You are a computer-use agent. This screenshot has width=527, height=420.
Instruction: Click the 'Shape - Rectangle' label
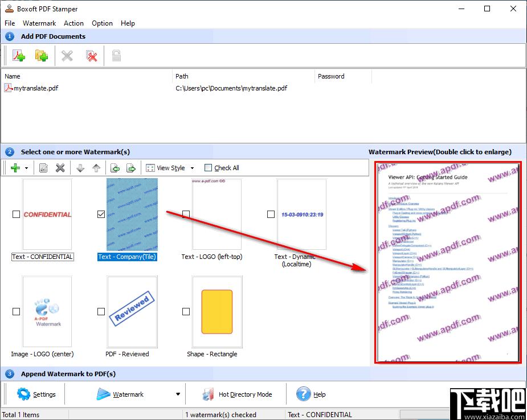click(x=212, y=354)
